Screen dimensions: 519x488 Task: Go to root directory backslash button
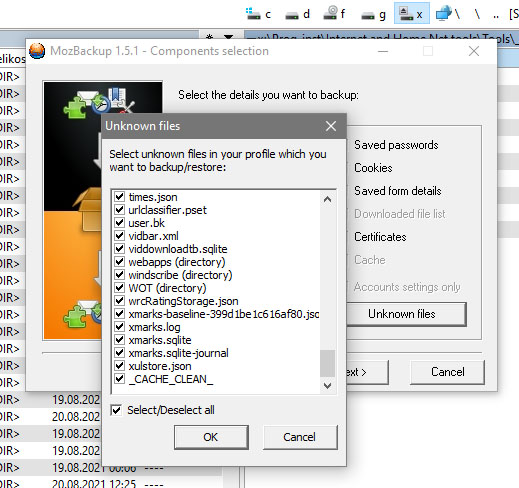coord(477,14)
